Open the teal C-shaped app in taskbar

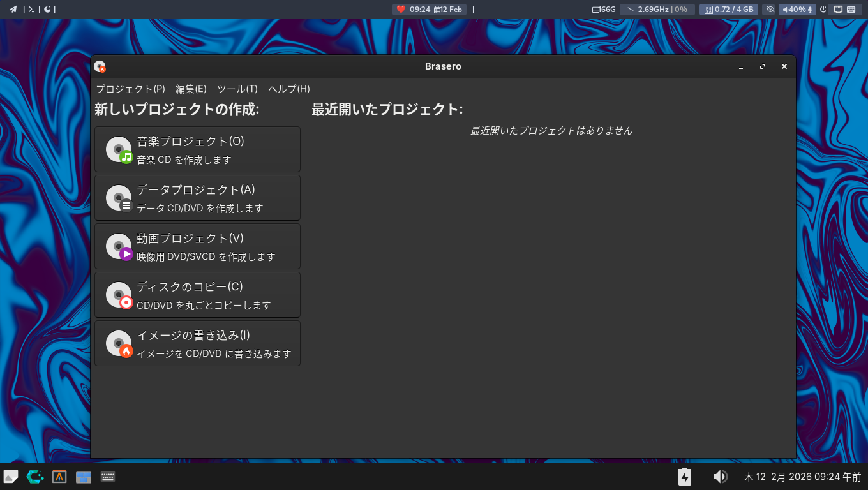click(35, 477)
